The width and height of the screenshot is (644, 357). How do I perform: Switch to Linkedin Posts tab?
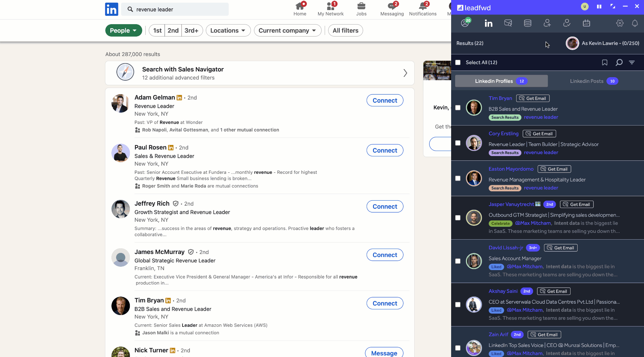(x=594, y=81)
